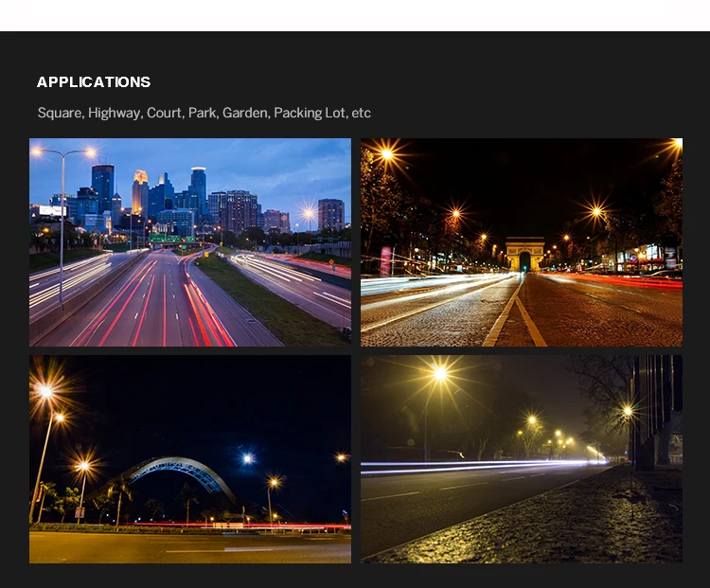The height and width of the screenshot is (588, 710).
Task: Open the city skyline highway photo
Action: coord(189,242)
